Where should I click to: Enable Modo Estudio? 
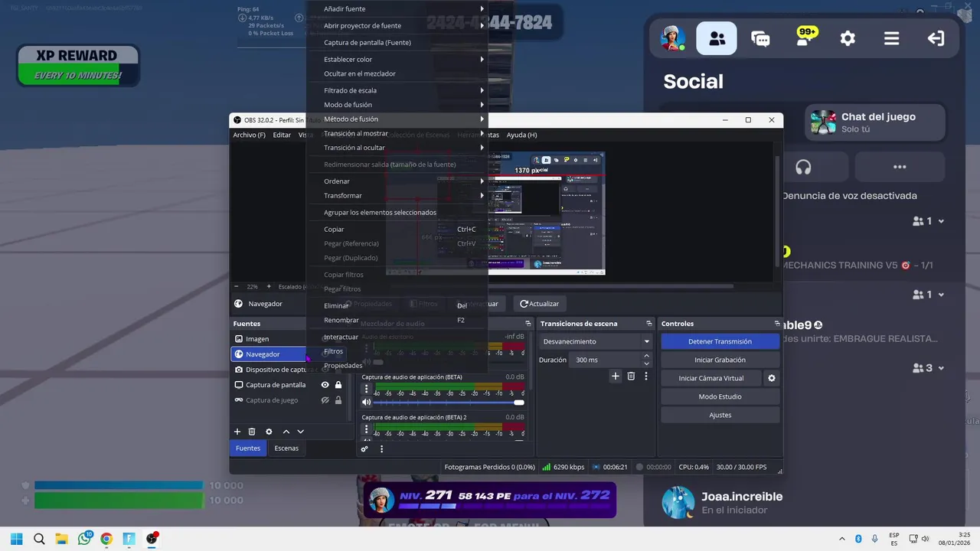pyautogui.click(x=720, y=396)
